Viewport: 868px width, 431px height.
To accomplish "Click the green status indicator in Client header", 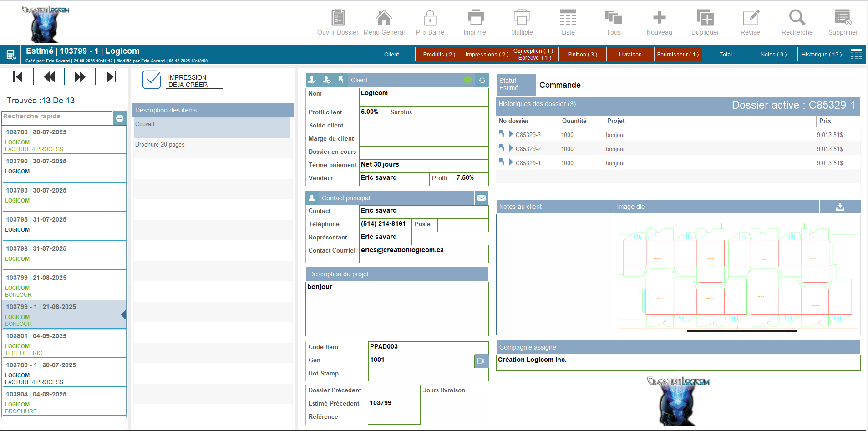I will click(x=468, y=80).
